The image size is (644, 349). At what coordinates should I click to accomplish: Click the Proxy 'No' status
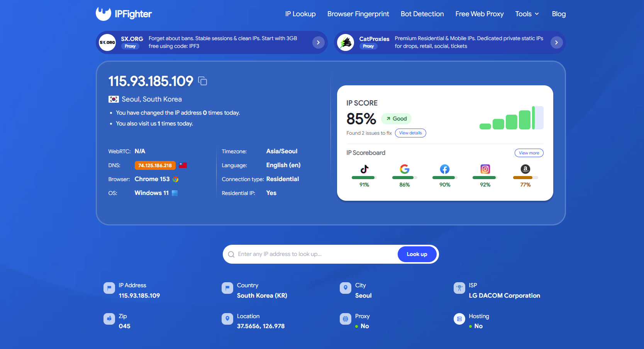[365, 326]
